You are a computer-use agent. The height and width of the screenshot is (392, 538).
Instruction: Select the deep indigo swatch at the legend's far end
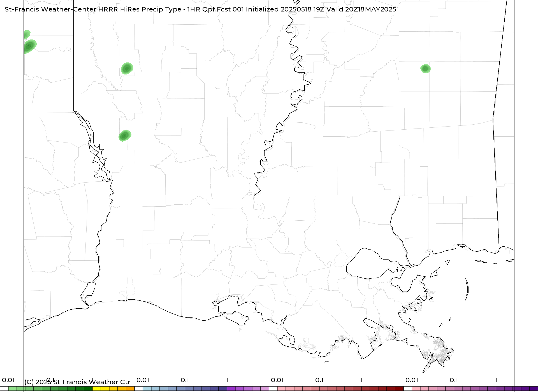coord(534,389)
